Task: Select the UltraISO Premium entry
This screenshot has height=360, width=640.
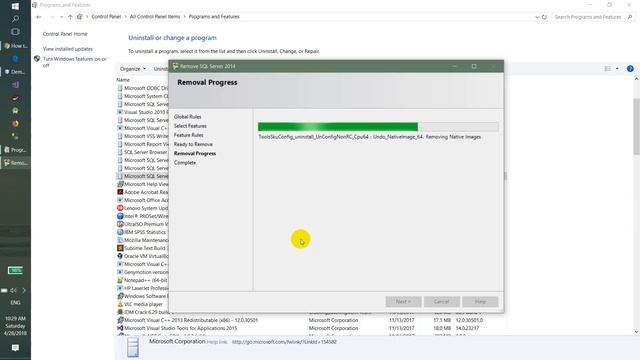Action: pyautogui.click(x=142, y=224)
